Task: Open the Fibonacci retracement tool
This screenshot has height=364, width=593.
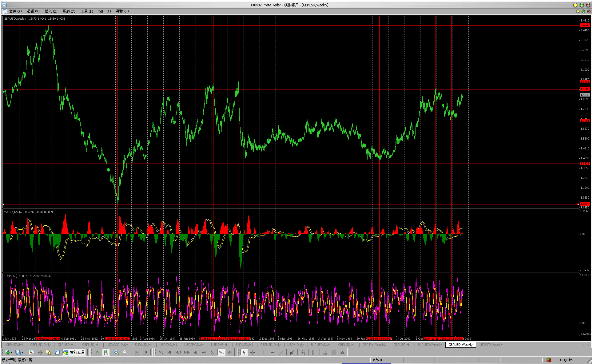Action: [303, 352]
